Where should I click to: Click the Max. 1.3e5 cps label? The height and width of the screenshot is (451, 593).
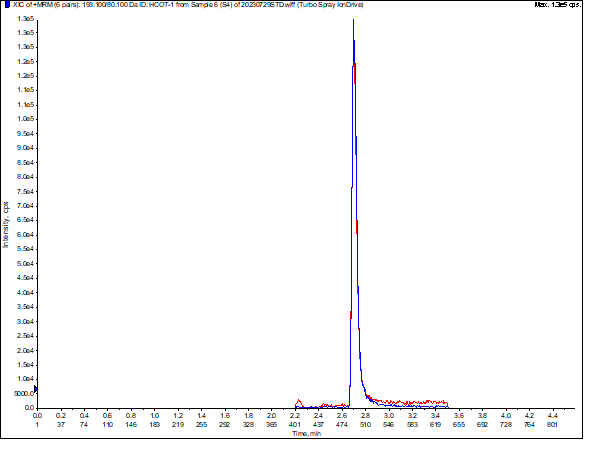558,5
